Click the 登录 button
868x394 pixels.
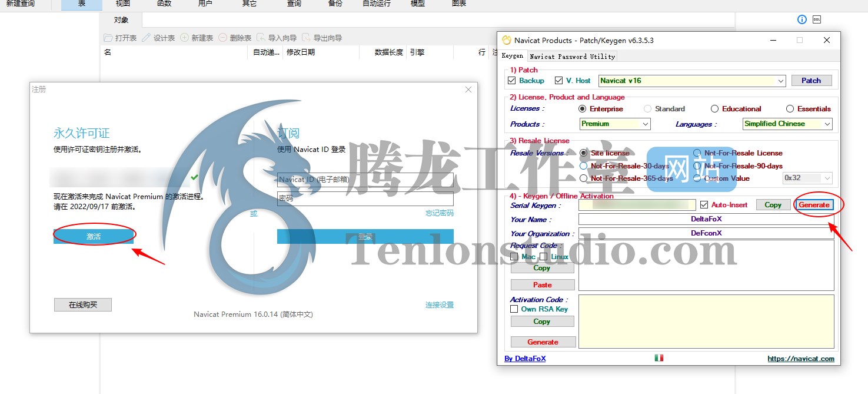(x=365, y=236)
